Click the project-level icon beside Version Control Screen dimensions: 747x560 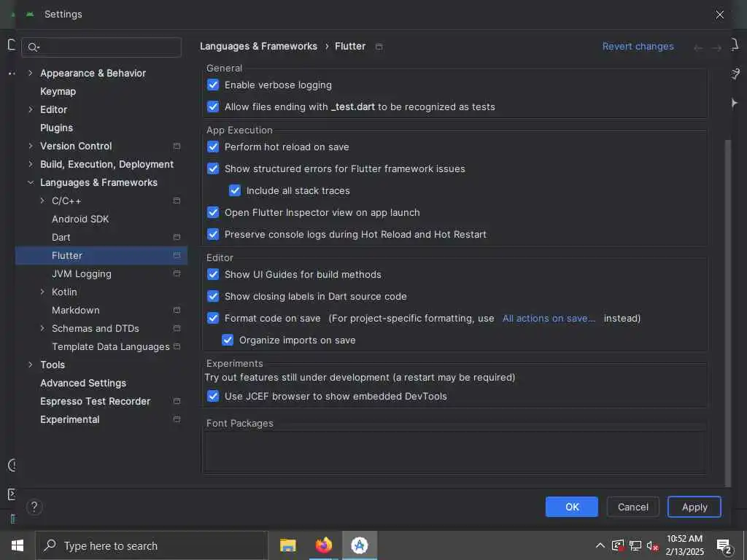point(177,146)
